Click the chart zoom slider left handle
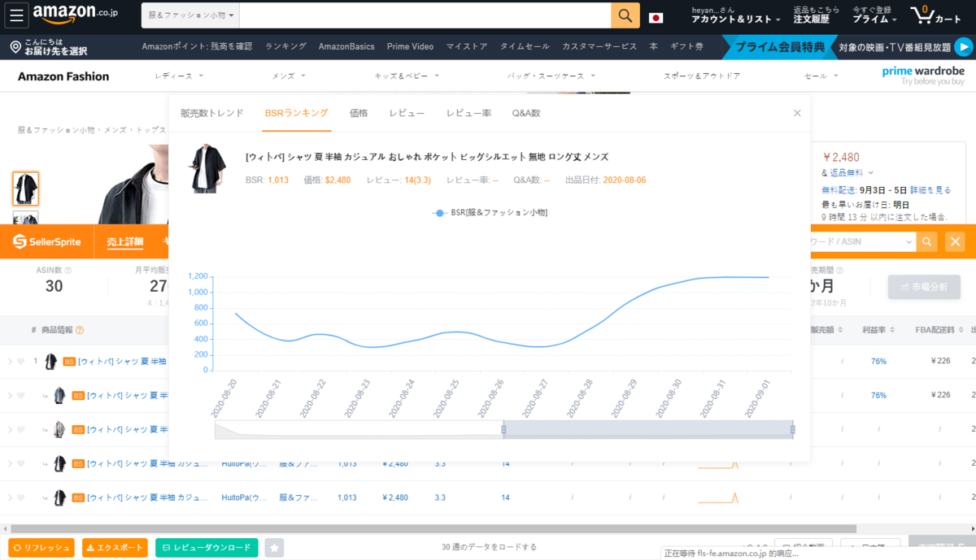The height and width of the screenshot is (560, 976). coord(503,429)
